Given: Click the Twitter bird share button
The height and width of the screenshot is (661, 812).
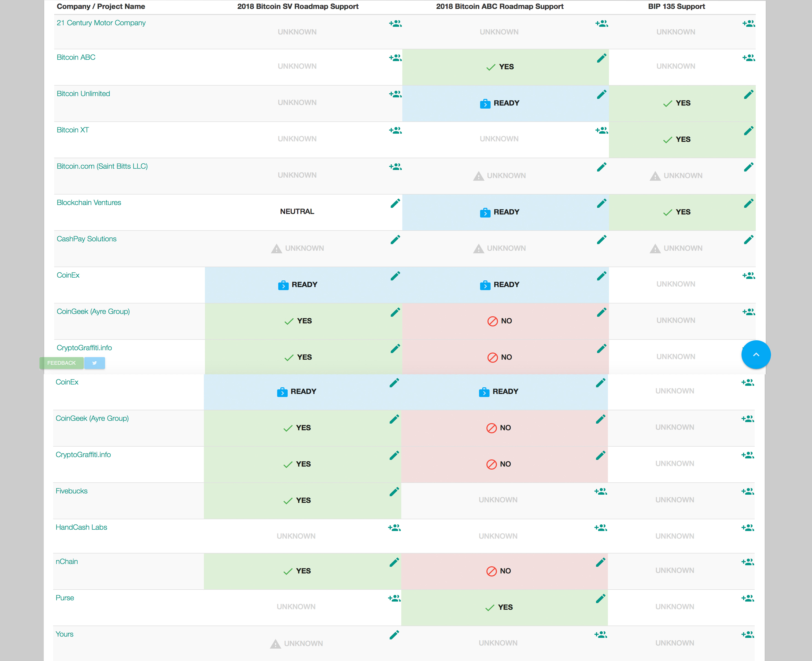Looking at the screenshot, I should coord(94,363).
